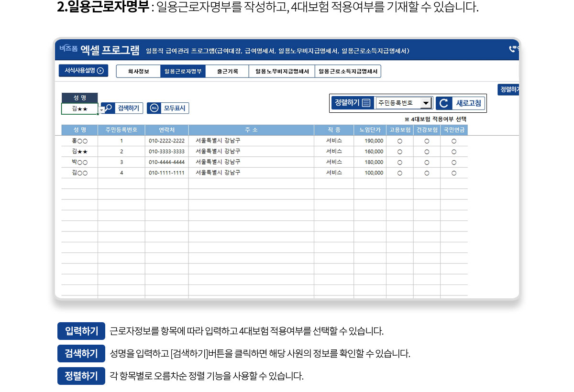Click the blue 정렬하기 label in the description list
This screenshot has width=574, height=392.
tap(81, 376)
